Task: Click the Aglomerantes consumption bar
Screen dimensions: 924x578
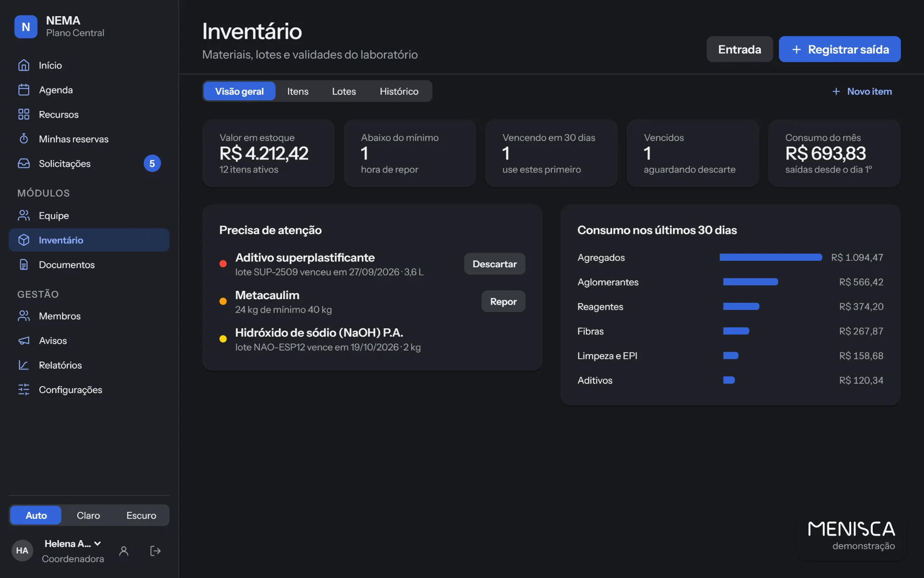Action: (x=751, y=282)
